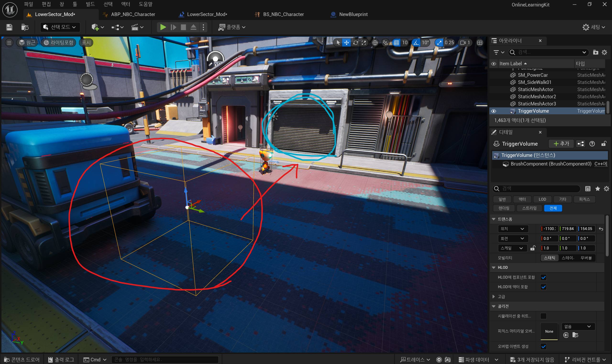Click the 추가 add component button
612x364 pixels.
click(x=561, y=144)
